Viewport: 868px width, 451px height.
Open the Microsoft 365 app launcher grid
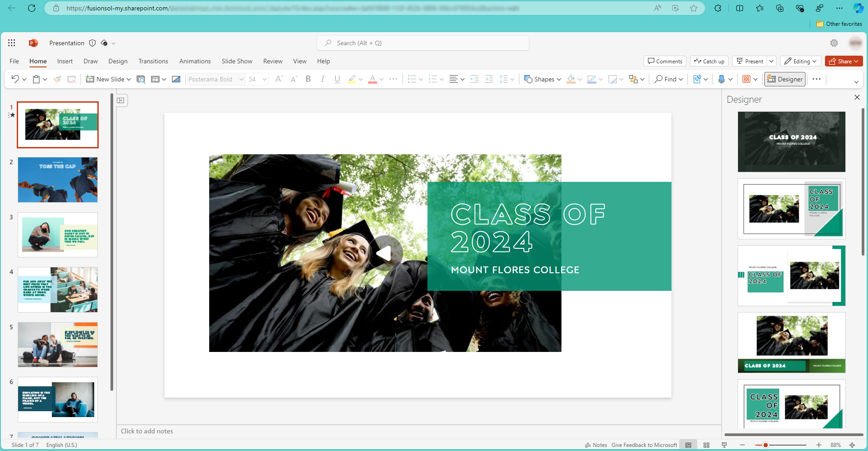(12, 43)
